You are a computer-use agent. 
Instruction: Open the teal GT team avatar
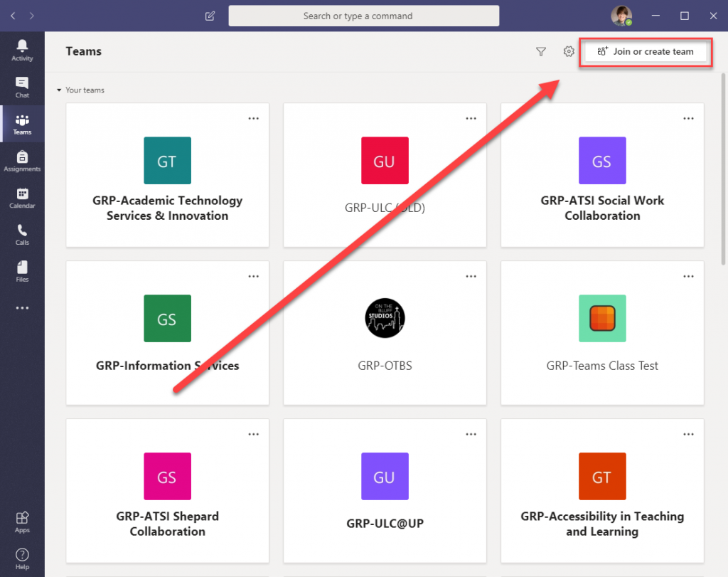coord(167,160)
